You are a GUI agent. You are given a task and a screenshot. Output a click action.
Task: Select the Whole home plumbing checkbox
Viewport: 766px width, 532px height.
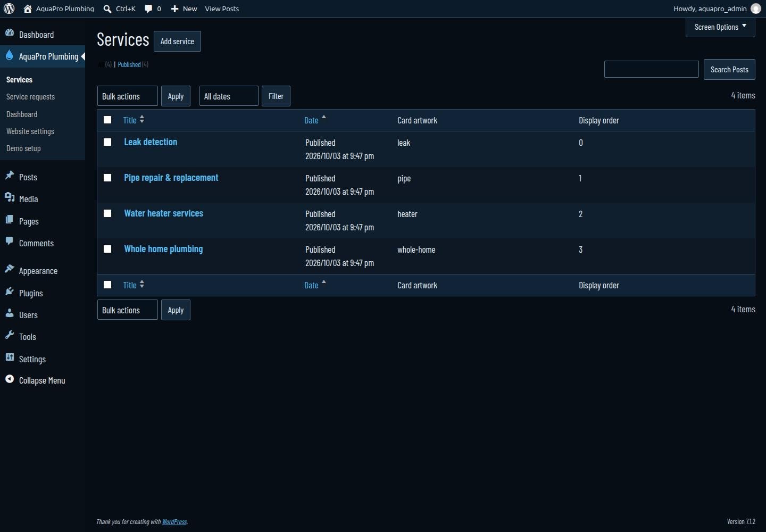(x=107, y=249)
